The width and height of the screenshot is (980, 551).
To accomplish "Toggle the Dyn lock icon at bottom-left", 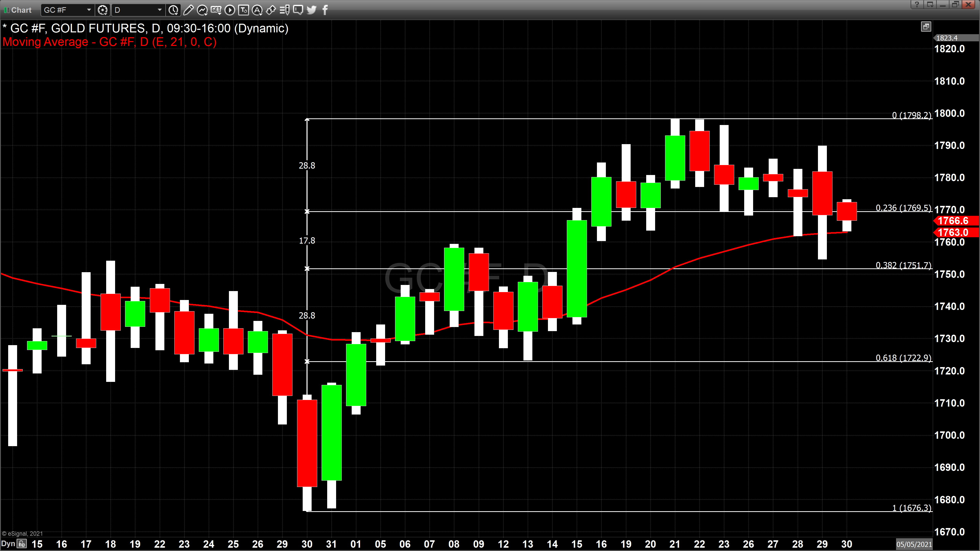I will pos(22,544).
